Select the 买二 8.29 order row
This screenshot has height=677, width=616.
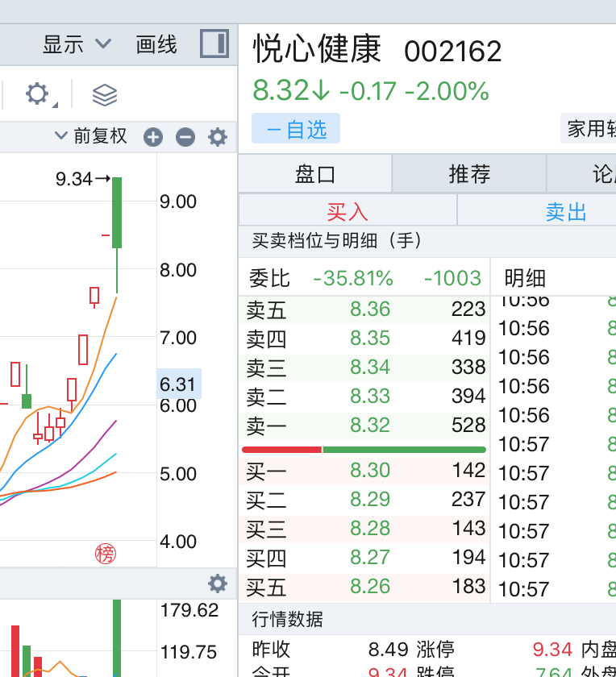click(365, 500)
